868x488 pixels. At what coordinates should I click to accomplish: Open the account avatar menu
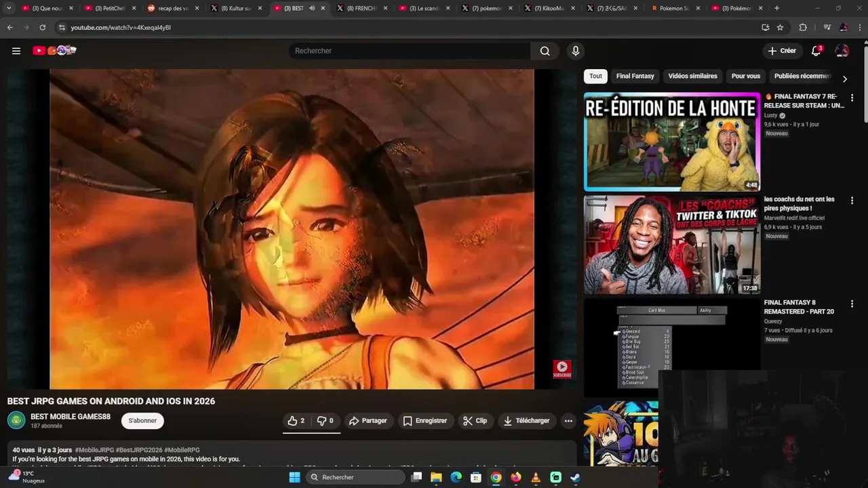pyautogui.click(x=842, y=51)
